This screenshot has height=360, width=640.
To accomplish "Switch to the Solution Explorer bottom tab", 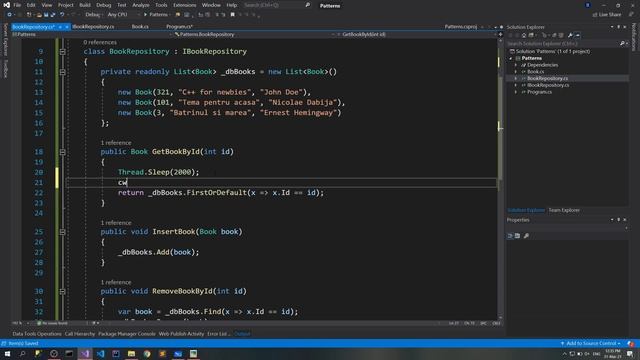I will 526,210.
